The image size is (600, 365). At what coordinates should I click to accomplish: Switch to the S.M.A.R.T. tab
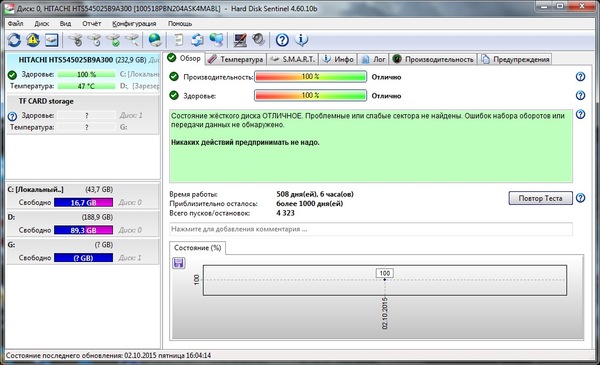(293, 59)
